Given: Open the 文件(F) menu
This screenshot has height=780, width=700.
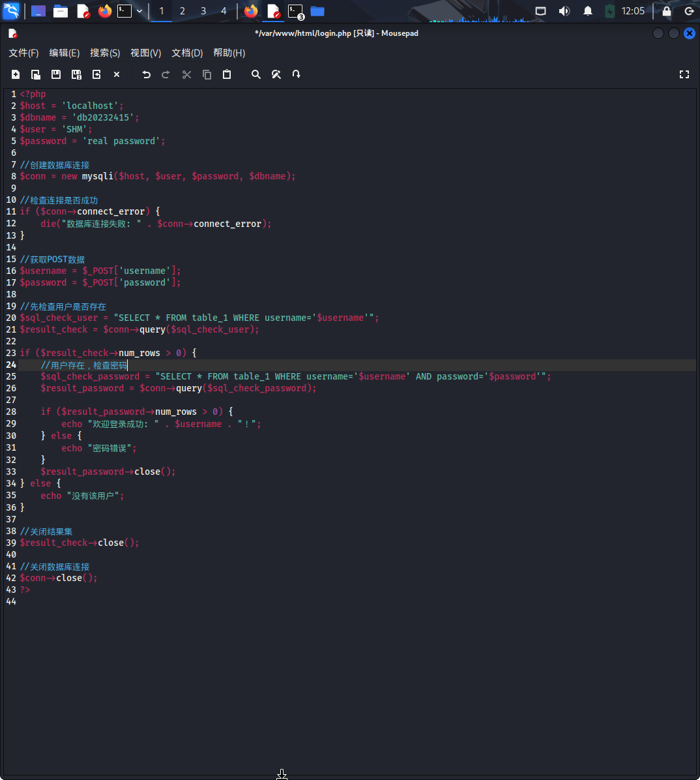Looking at the screenshot, I should pos(23,53).
